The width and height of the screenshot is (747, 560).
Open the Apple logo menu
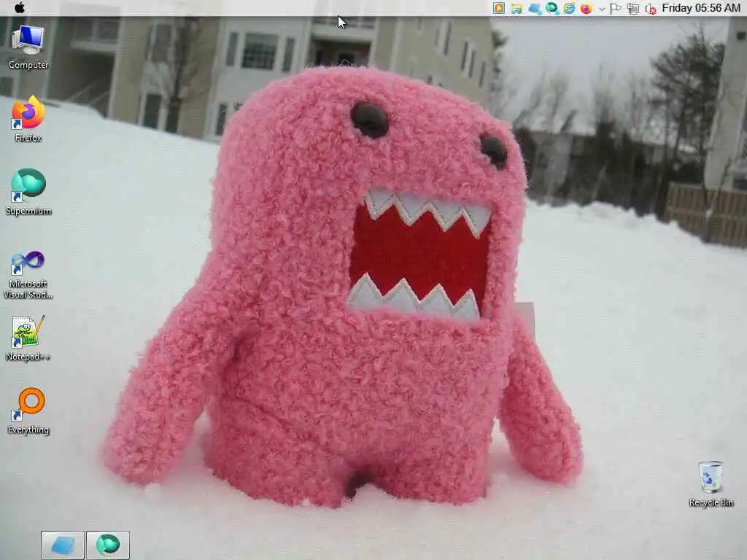pos(19,7)
